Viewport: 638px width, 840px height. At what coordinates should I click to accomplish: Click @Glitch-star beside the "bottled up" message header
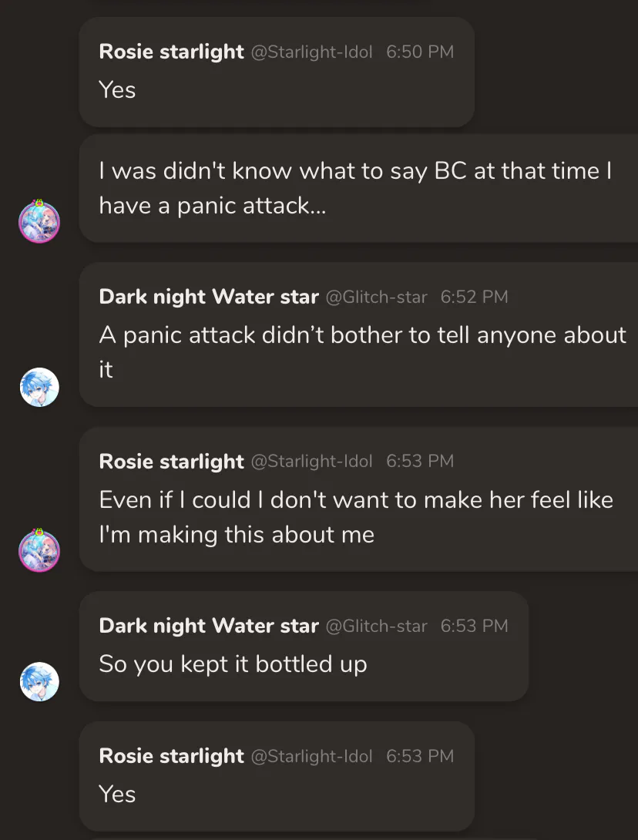tap(377, 627)
